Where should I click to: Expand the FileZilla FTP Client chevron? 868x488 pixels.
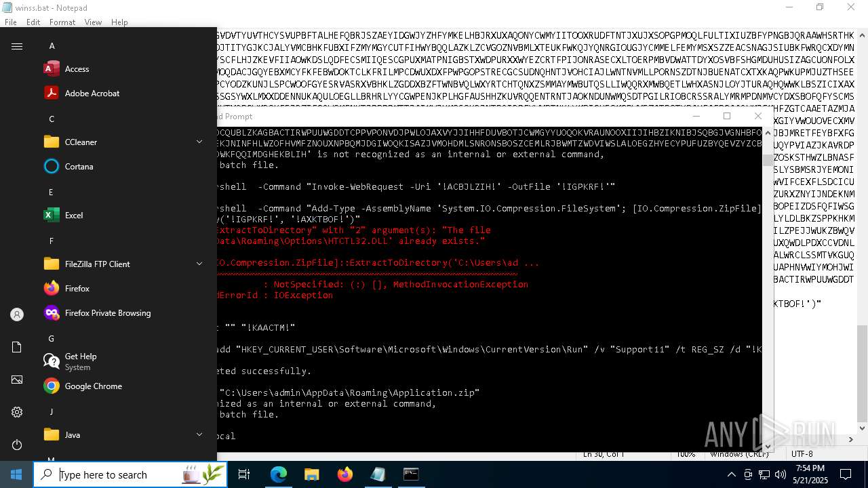[x=199, y=264]
